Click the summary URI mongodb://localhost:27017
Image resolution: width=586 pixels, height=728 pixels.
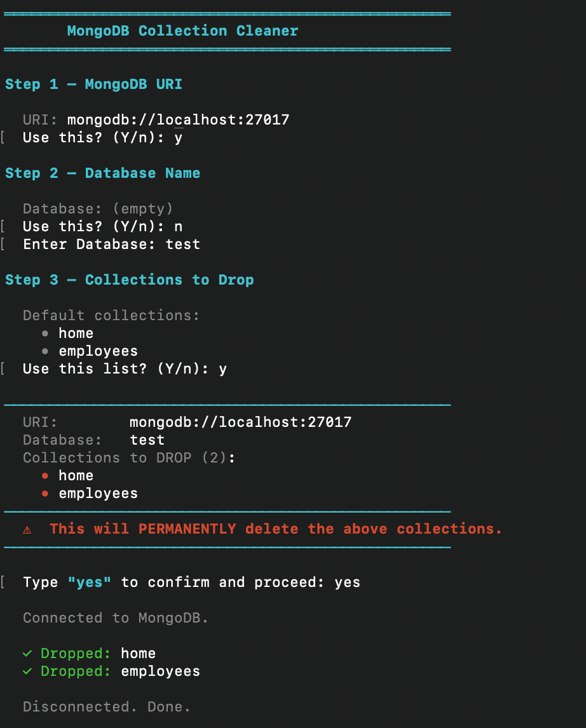pos(240,422)
